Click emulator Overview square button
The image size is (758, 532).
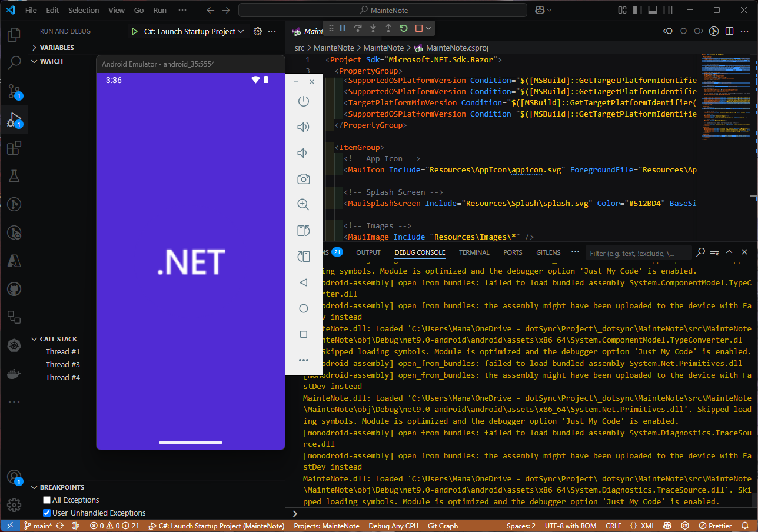click(304, 334)
